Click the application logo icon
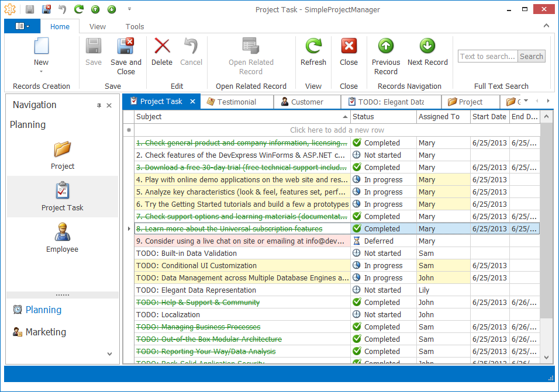Image resolution: width=559 pixels, height=392 pixels. (x=10, y=9)
